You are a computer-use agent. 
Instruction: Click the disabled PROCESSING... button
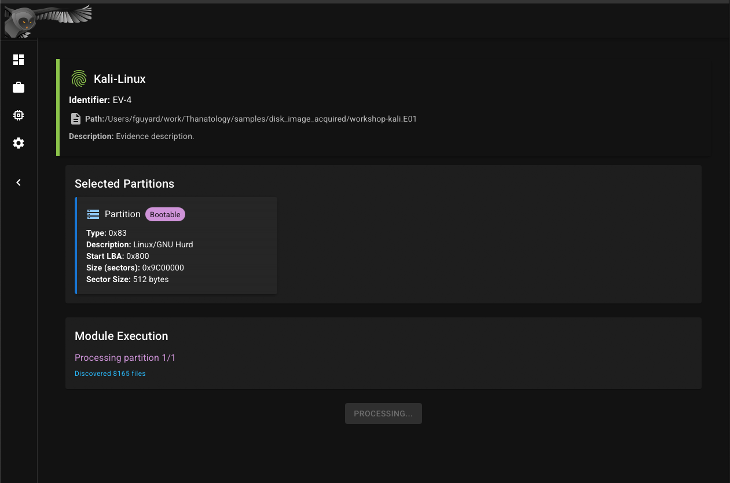pyautogui.click(x=383, y=414)
